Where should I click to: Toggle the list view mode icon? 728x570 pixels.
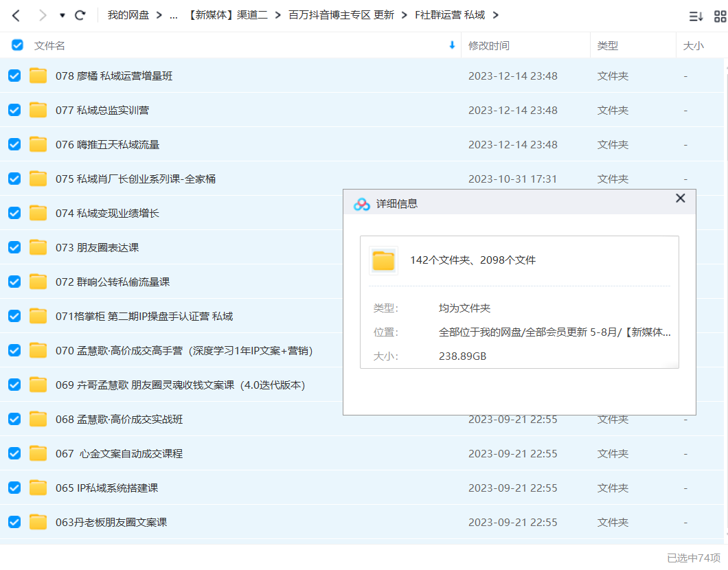[720, 16]
